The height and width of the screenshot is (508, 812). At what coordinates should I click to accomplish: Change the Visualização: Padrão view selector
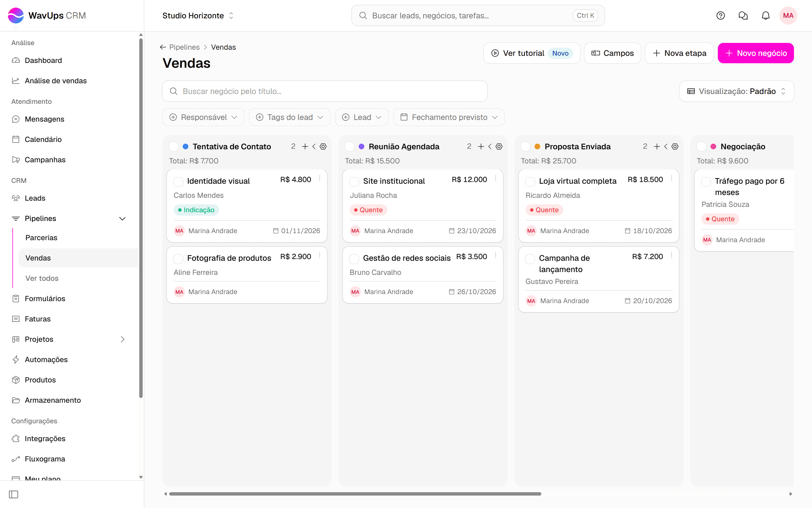pos(737,91)
